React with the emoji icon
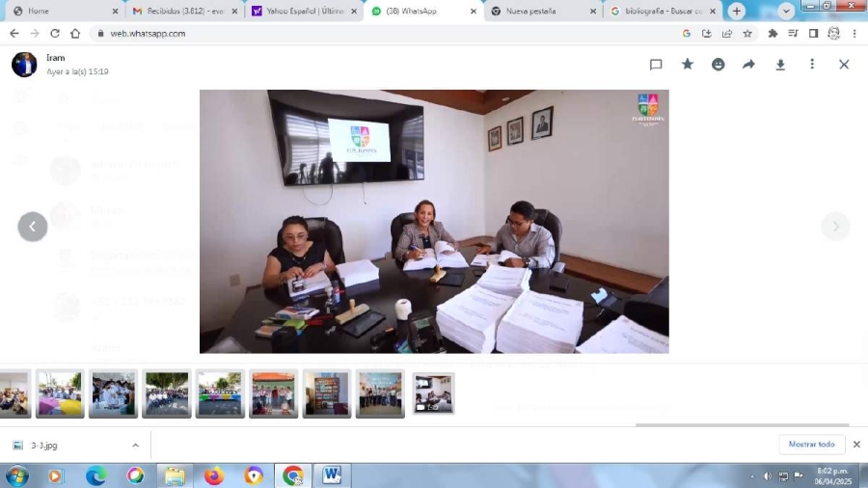This screenshot has height=488, width=868. click(719, 65)
